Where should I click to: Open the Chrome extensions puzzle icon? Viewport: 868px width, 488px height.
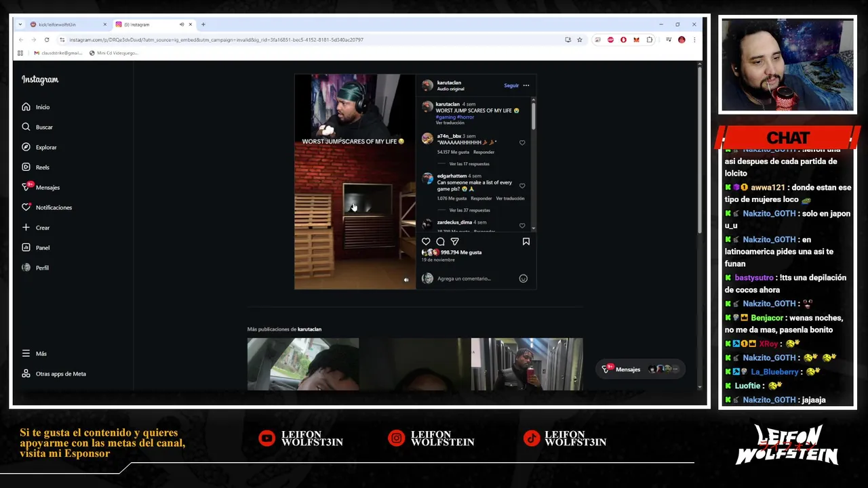click(650, 40)
